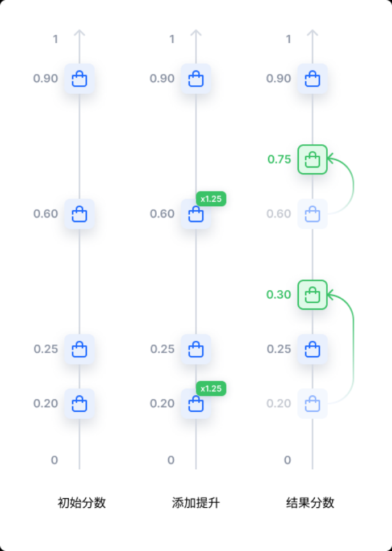Image resolution: width=392 pixels, height=551 pixels.
Task: Click the arrow tip atop 结果分数 axis
Action: (312, 34)
